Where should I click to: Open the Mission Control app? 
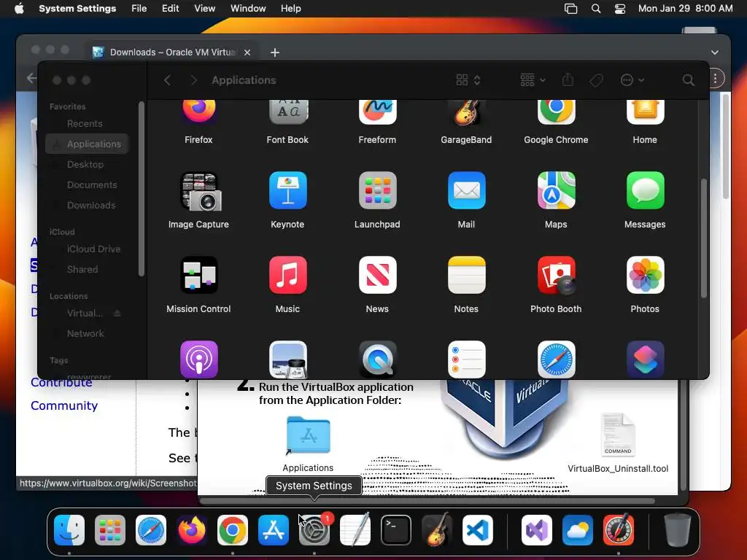[x=198, y=275]
